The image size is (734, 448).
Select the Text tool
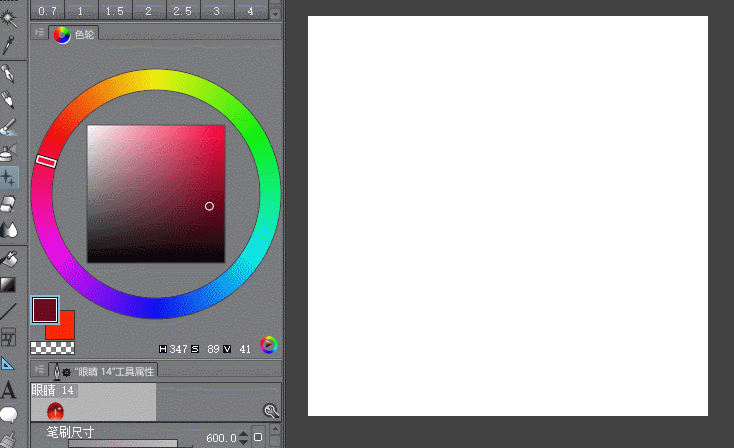(x=8, y=389)
